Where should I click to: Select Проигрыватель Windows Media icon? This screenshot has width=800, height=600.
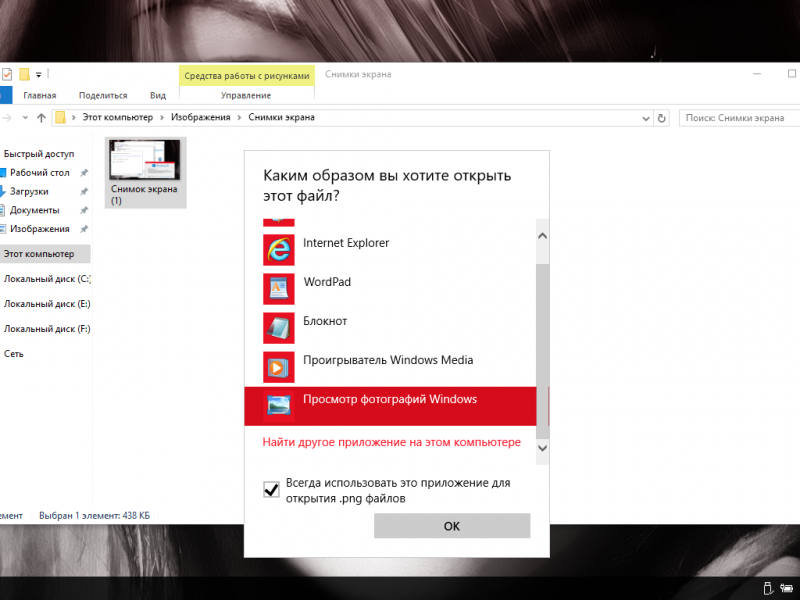click(x=279, y=367)
